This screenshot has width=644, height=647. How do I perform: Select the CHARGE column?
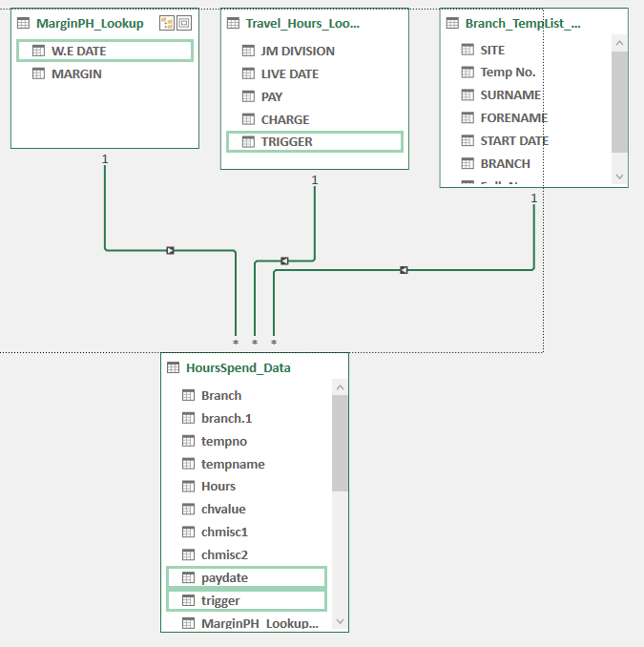tap(315, 119)
